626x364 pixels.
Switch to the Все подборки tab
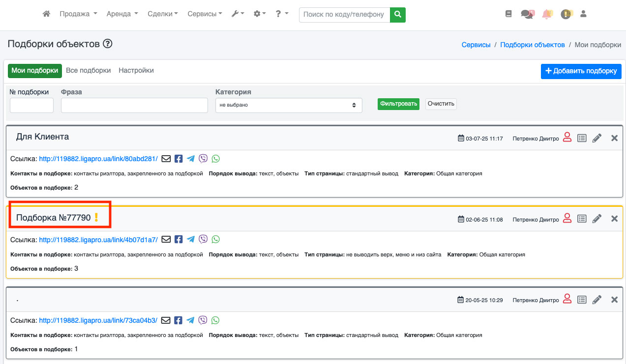pos(89,71)
